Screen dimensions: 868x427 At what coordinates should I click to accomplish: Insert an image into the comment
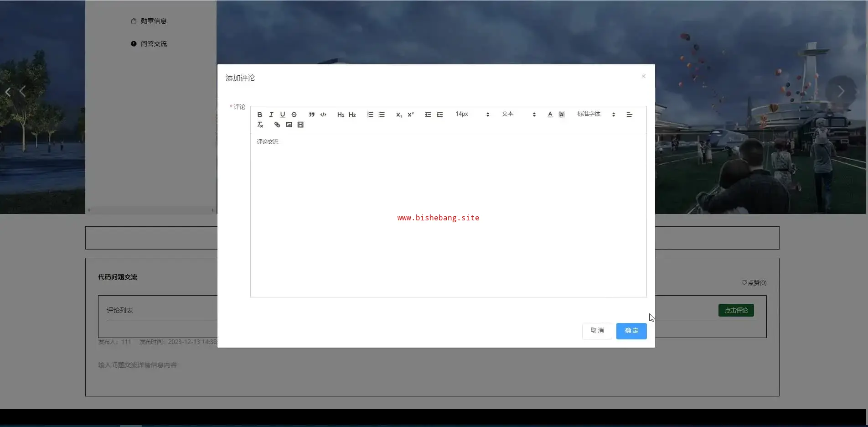click(x=289, y=125)
